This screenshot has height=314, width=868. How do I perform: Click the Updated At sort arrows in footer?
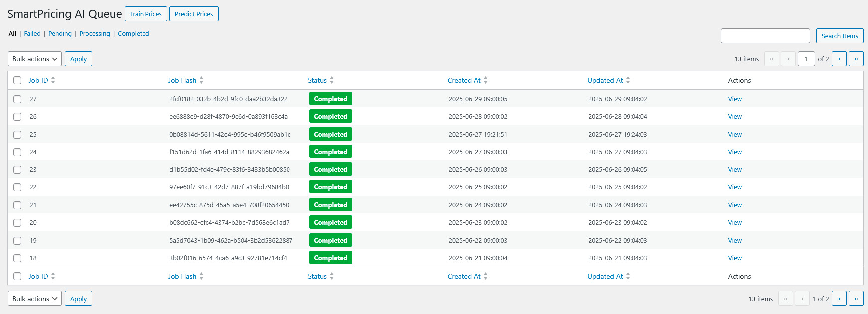click(x=628, y=276)
